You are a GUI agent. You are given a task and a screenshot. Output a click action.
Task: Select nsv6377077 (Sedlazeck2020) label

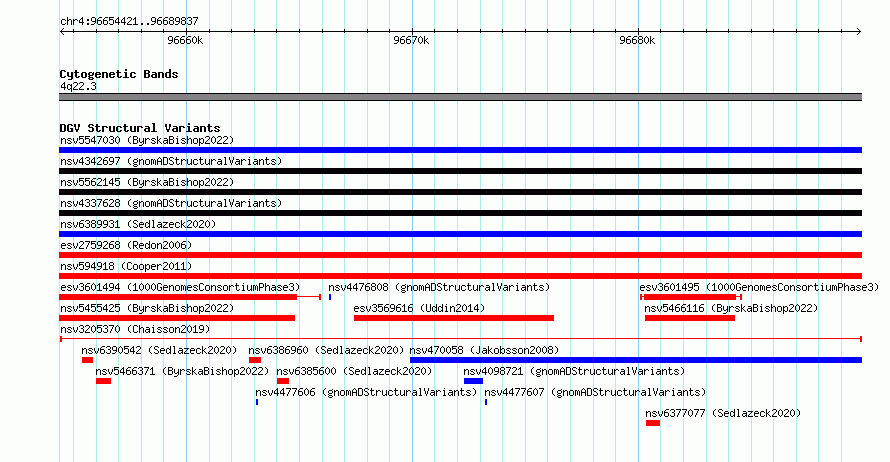coord(723,413)
